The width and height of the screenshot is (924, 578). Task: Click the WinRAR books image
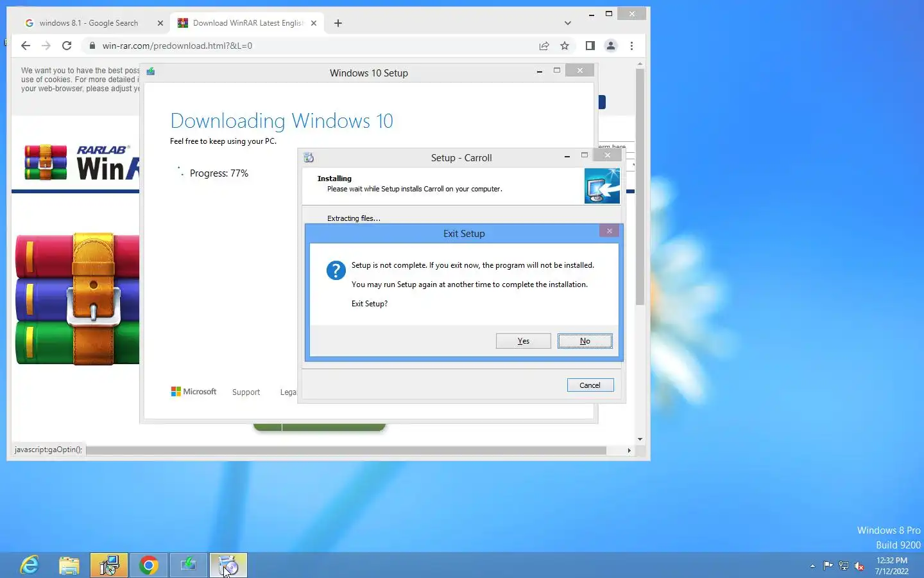[78, 299]
